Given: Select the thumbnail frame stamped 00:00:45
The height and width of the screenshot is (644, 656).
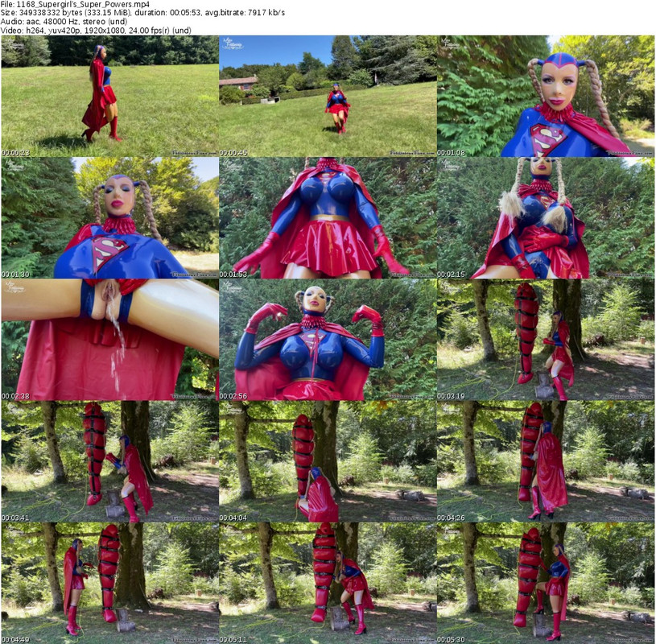Looking at the screenshot, I should pyautogui.click(x=328, y=97).
